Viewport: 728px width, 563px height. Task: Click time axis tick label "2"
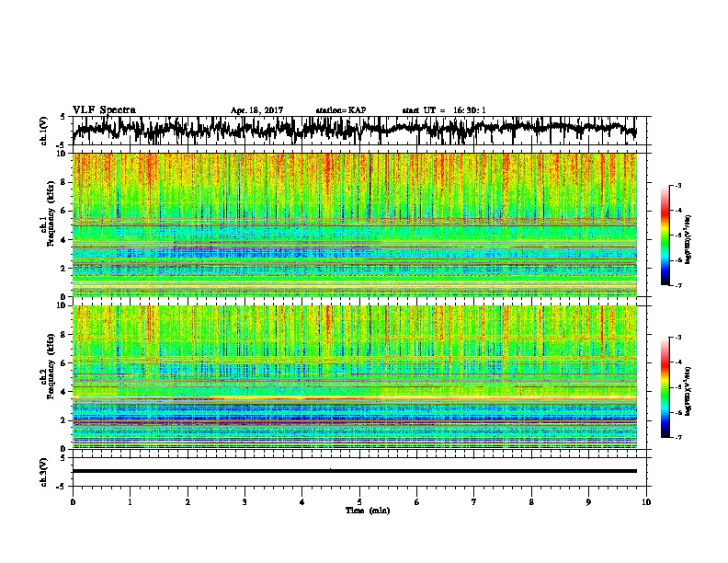188,501
